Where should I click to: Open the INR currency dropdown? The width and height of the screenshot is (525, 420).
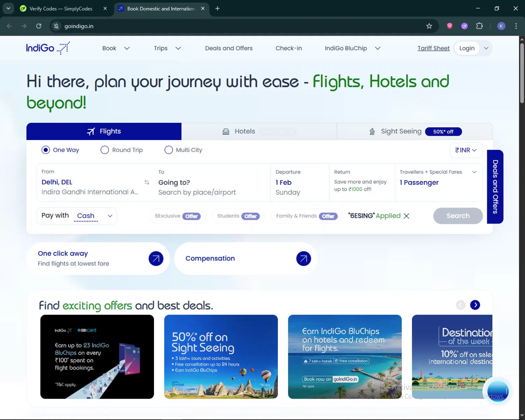(x=466, y=150)
